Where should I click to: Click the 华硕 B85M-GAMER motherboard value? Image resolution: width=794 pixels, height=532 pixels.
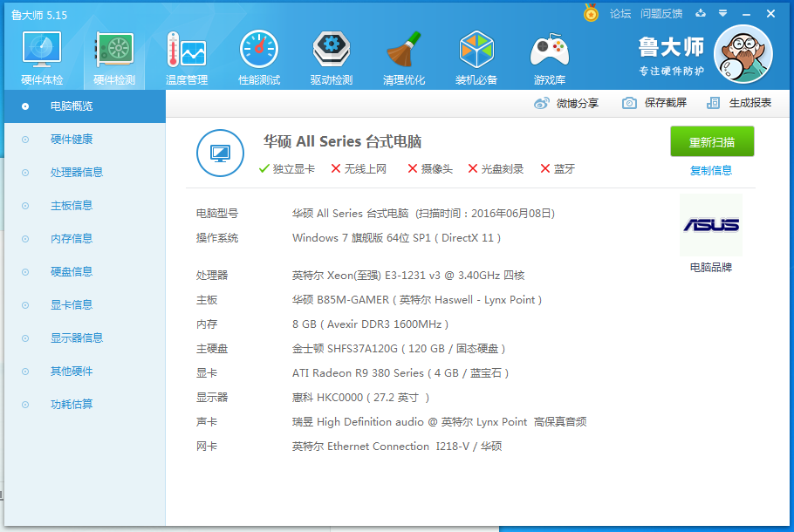point(417,300)
